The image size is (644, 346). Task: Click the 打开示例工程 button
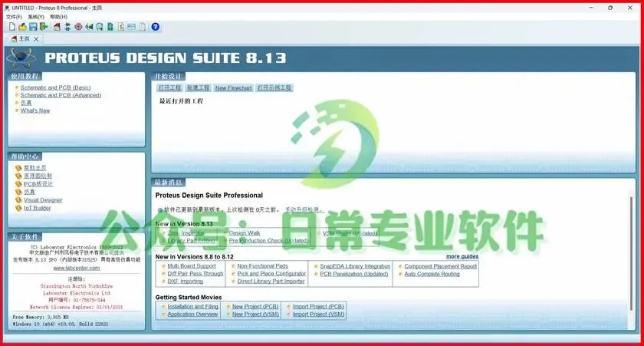pos(274,88)
